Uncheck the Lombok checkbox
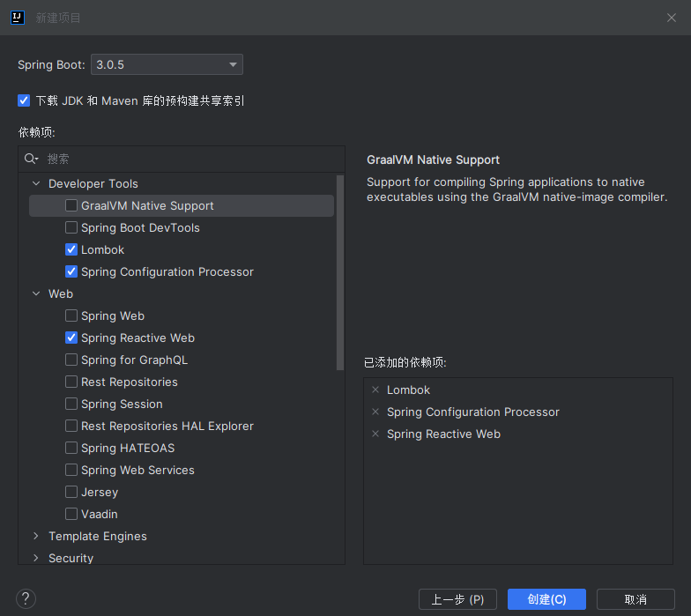Viewport: 691px width, 616px height. tap(71, 250)
